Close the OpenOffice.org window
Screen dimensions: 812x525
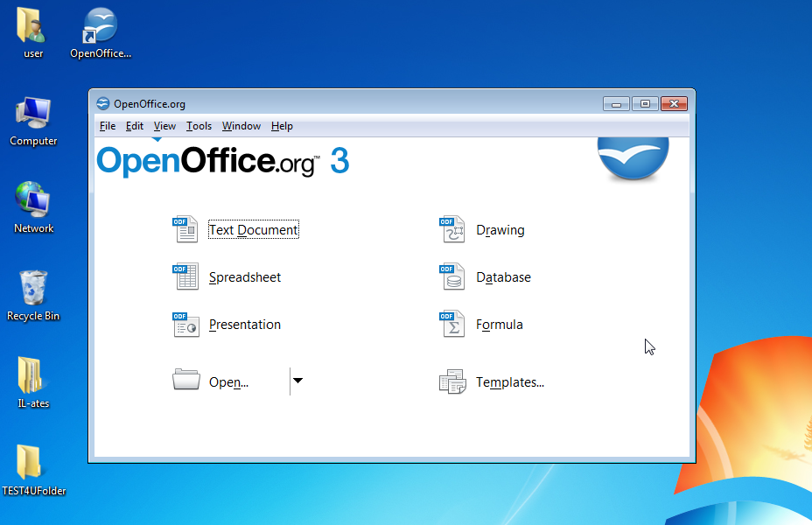675,104
